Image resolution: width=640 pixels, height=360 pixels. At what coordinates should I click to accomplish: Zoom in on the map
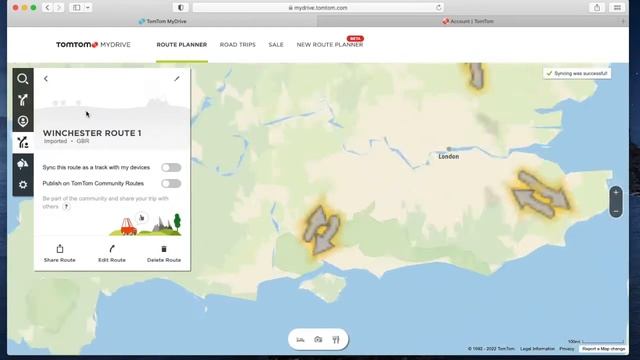pyautogui.click(x=616, y=193)
